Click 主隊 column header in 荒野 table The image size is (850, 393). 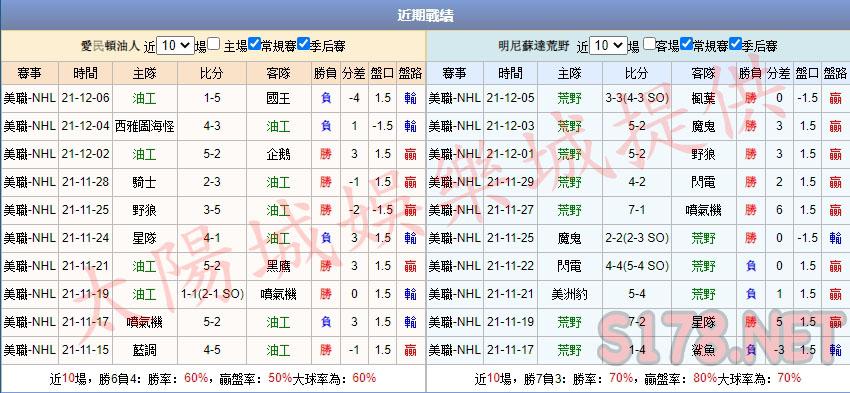coord(569,73)
